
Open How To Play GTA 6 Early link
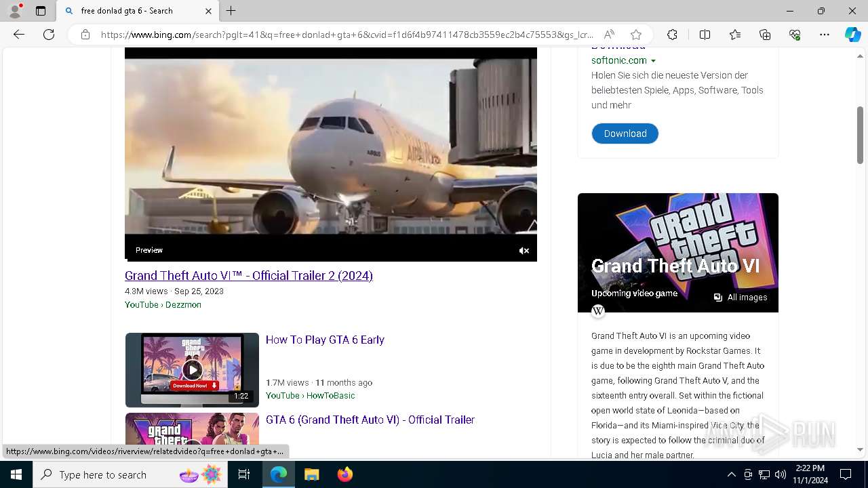click(325, 340)
